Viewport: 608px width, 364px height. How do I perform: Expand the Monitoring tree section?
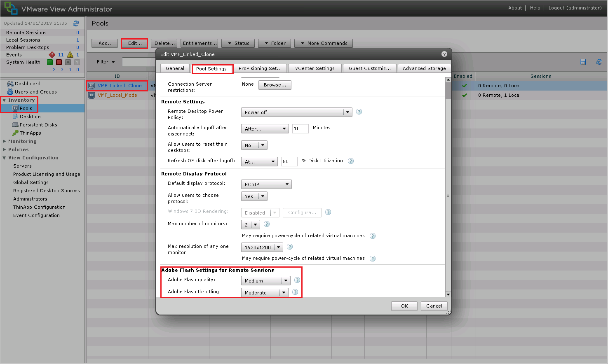[5, 141]
